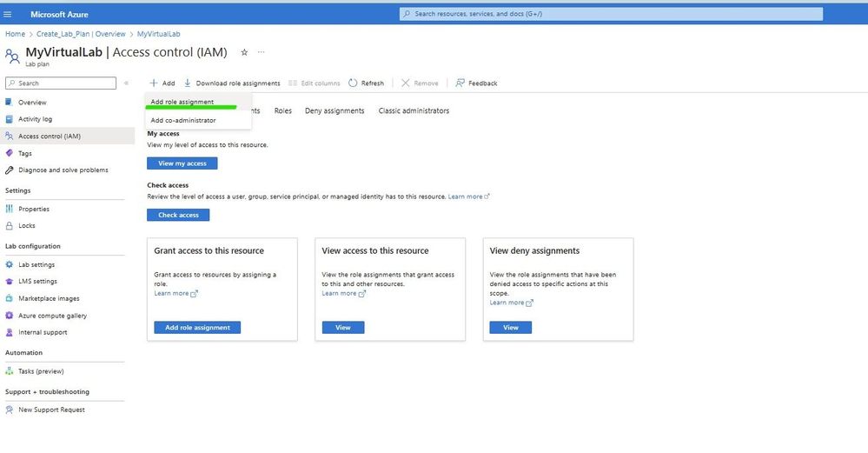The width and height of the screenshot is (868, 453).
Task: Open Learn more link in Grant access card
Action: pos(176,294)
